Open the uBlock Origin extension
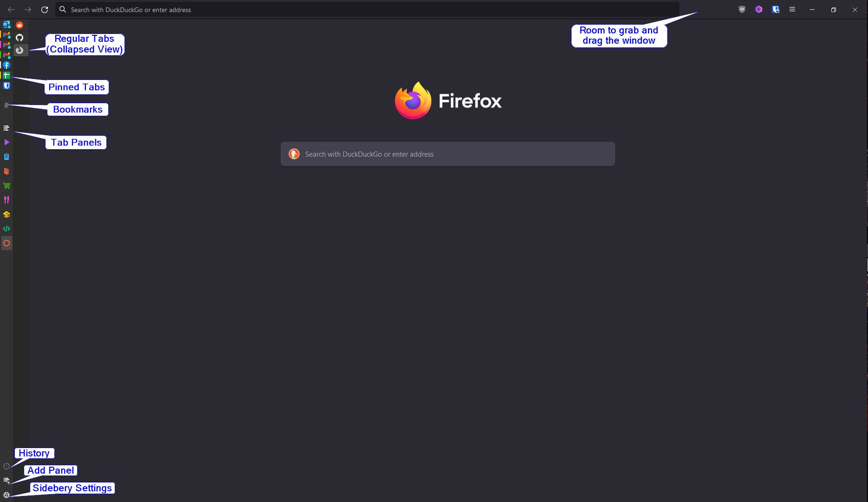Image resolution: width=868 pixels, height=502 pixels. click(742, 9)
